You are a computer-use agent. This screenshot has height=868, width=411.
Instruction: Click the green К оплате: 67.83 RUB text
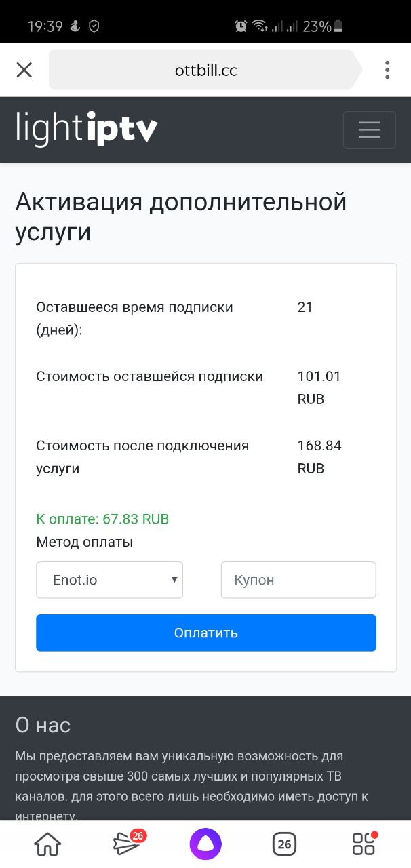[x=102, y=519]
